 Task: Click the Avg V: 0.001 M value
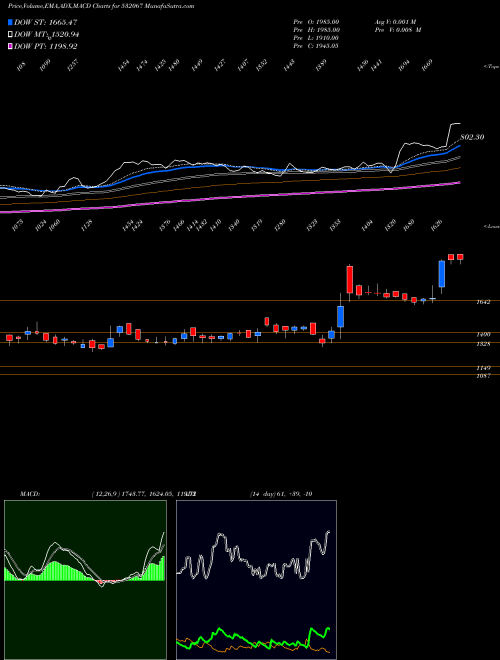[398, 21]
